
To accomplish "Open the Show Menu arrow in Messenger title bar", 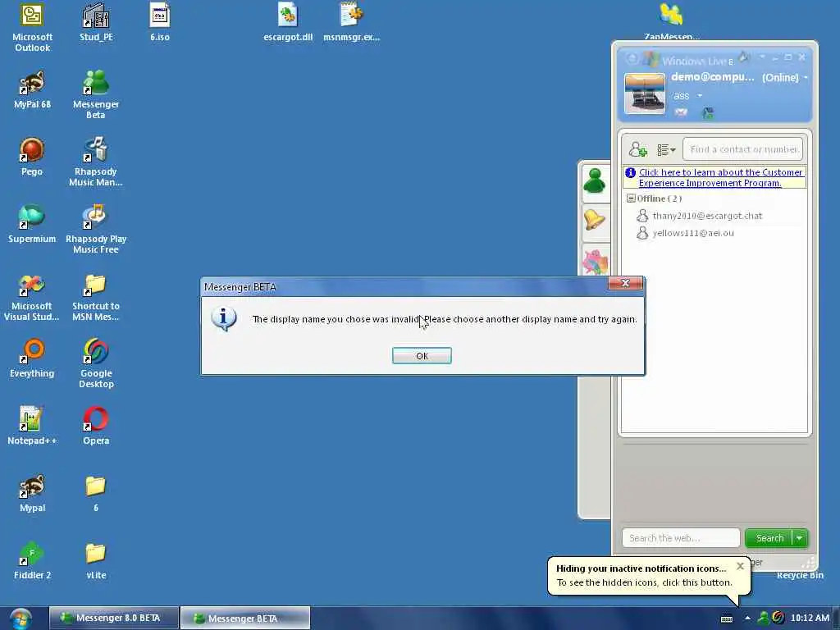I will pos(762,57).
